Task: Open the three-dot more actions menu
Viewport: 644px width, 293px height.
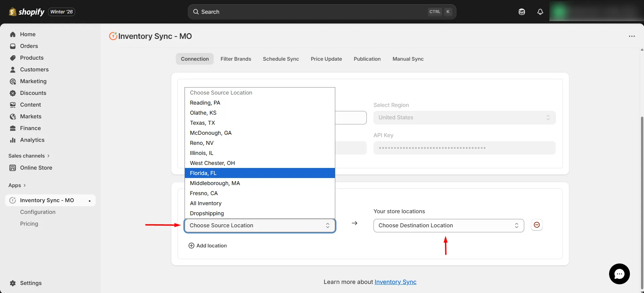Action: [632, 36]
